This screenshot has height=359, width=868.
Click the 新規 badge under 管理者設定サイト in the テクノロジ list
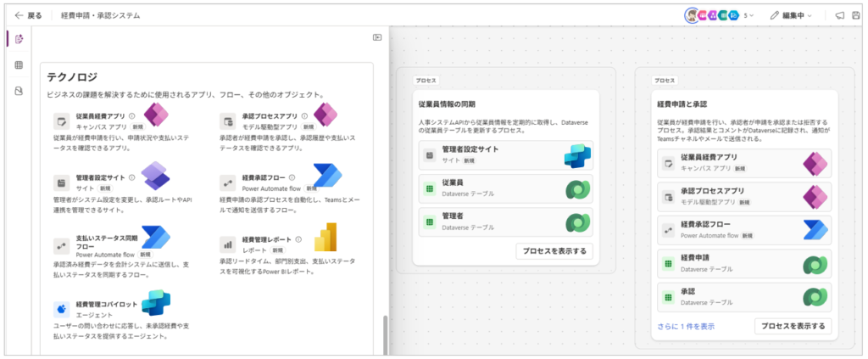104,188
